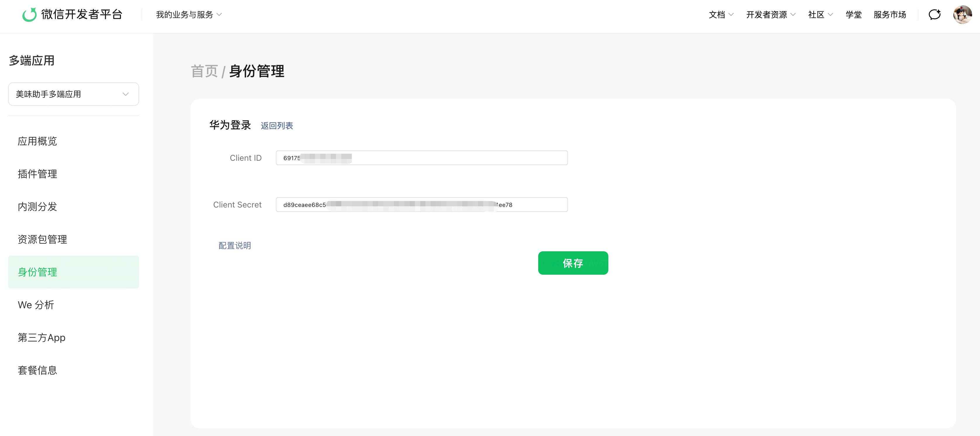
Task: Click the 返回列表 link
Action: click(277, 126)
